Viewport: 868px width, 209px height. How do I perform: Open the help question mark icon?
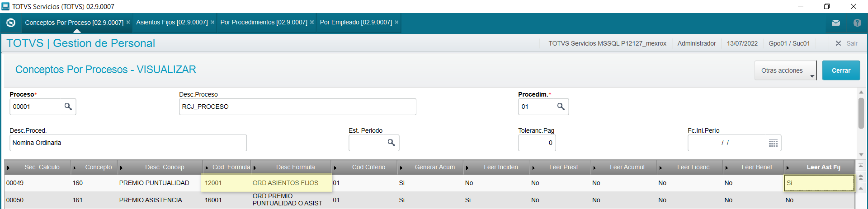[x=857, y=23]
